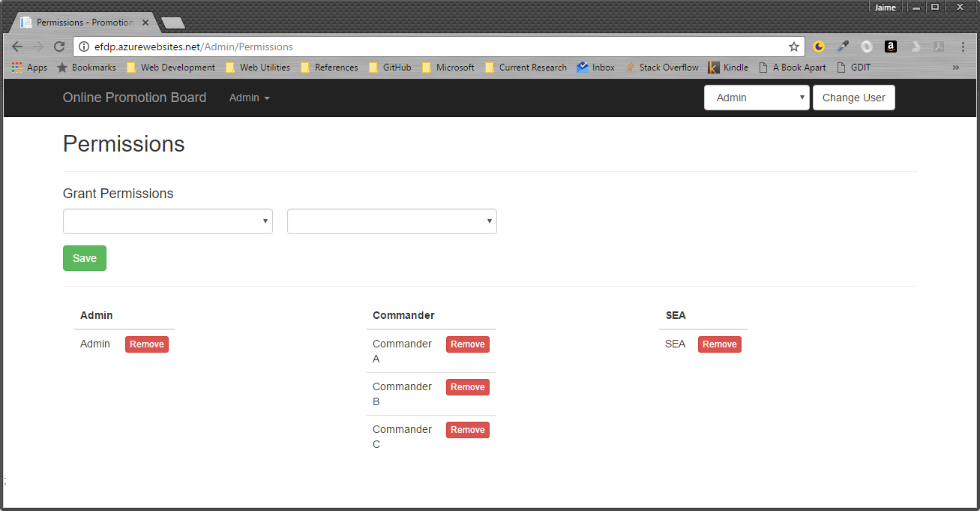
Task: Open the Admin user selector dropdown
Action: (x=756, y=98)
